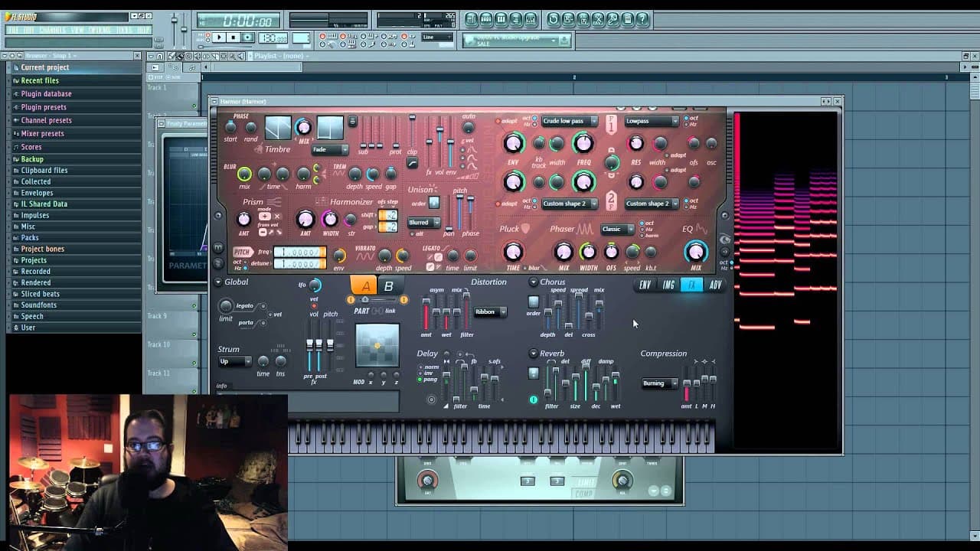Click the Blur mix knob
The image size is (980, 551).
coord(244,174)
